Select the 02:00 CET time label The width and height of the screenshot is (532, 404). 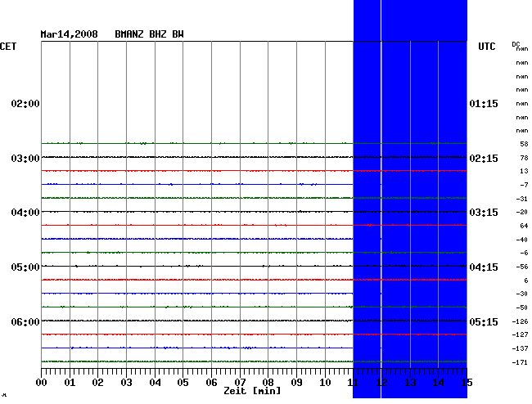(x=25, y=104)
